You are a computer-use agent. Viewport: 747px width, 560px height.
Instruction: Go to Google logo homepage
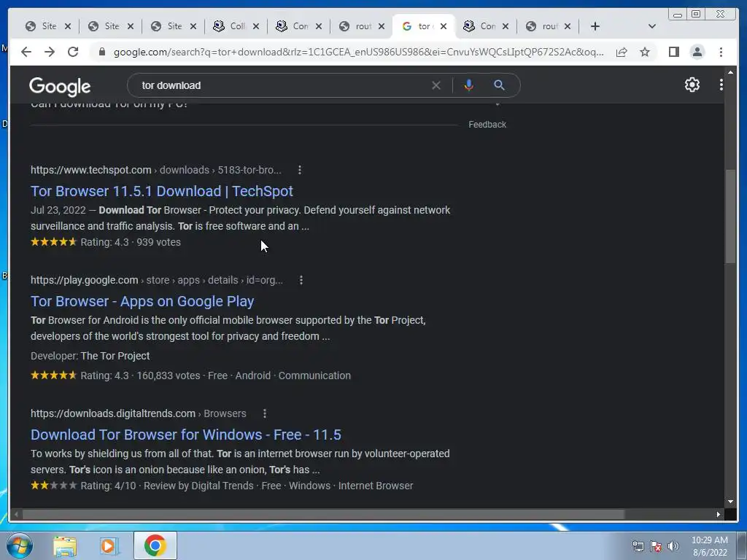click(x=60, y=86)
